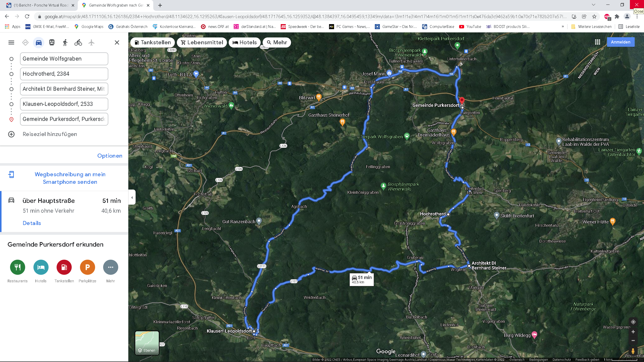Click the show my location button
The width and height of the screenshot is (644, 362).
633,322
